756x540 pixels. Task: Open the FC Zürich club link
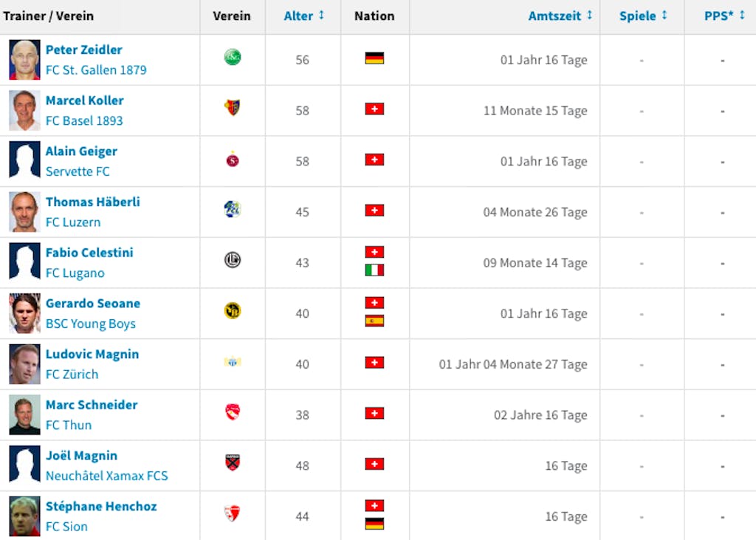click(72, 375)
